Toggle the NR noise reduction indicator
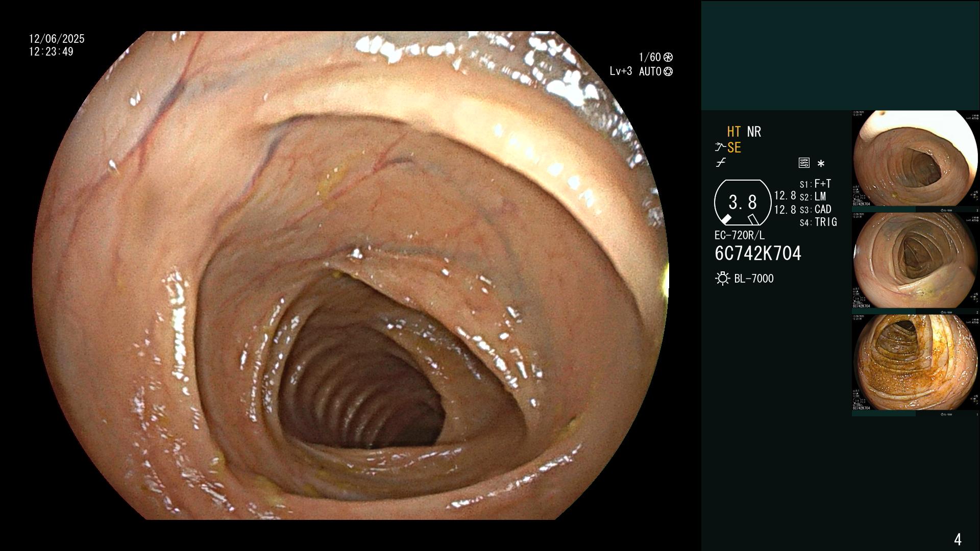980x551 pixels. tap(754, 132)
